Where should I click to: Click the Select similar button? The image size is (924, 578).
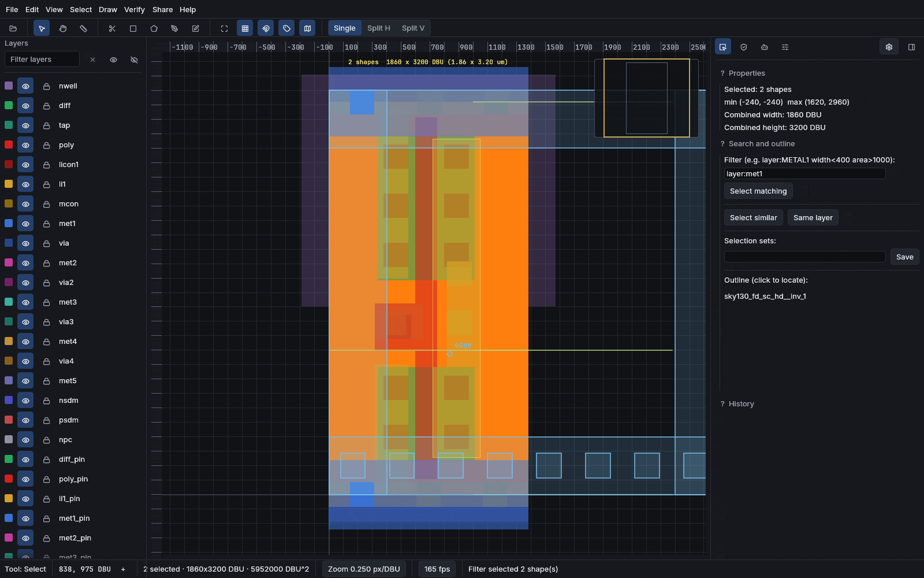(x=754, y=218)
